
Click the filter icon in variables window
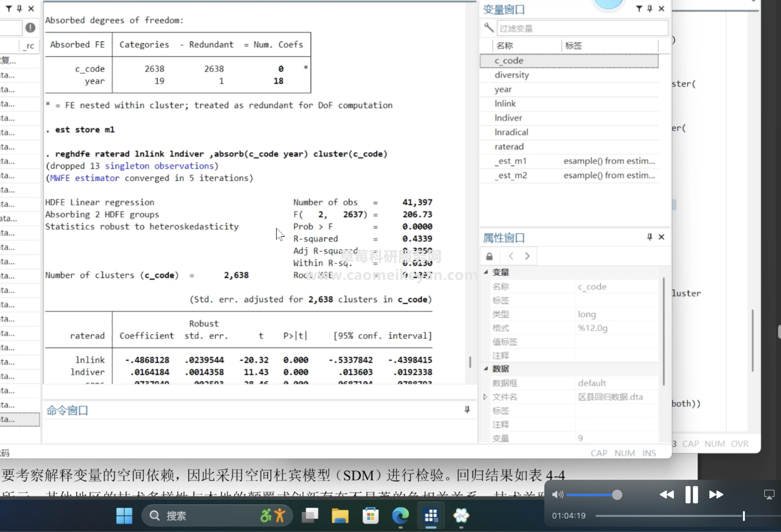[x=639, y=9]
